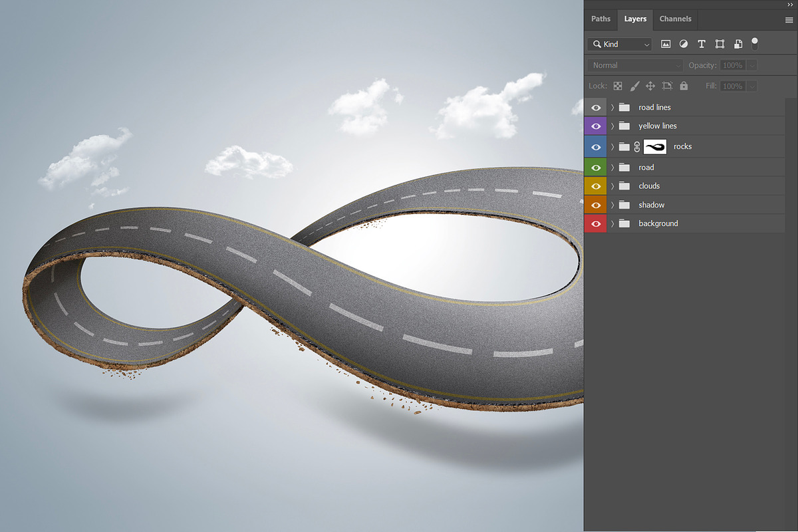
Task: Hide the yellow lines group
Action: coord(595,126)
